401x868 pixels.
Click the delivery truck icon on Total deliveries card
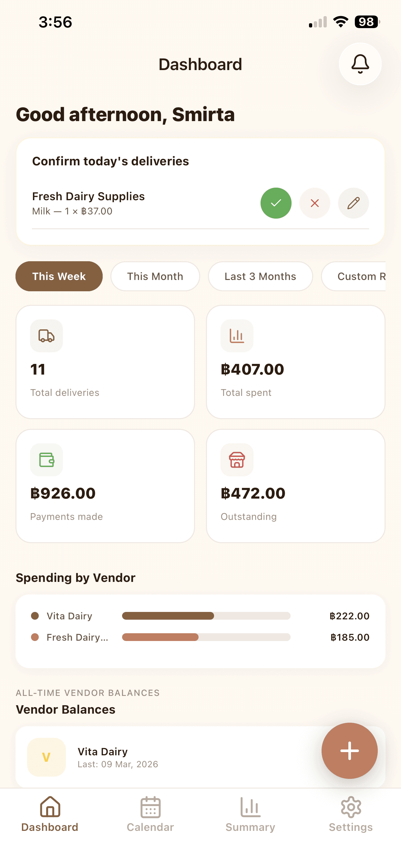coord(46,336)
